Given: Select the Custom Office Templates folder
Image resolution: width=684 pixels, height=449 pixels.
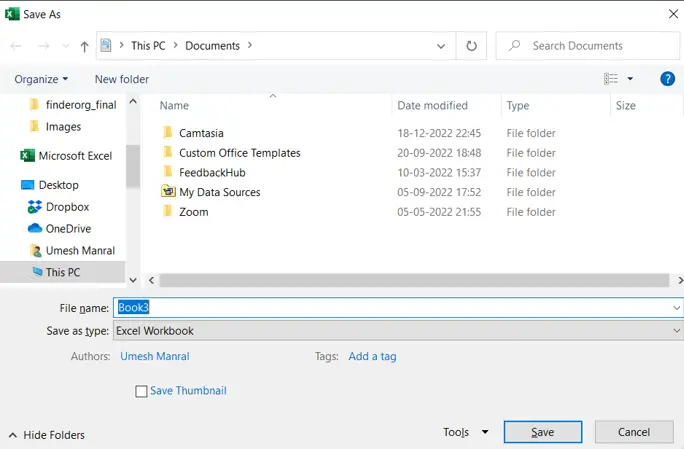Looking at the screenshot, I should (x=239, y=153).
